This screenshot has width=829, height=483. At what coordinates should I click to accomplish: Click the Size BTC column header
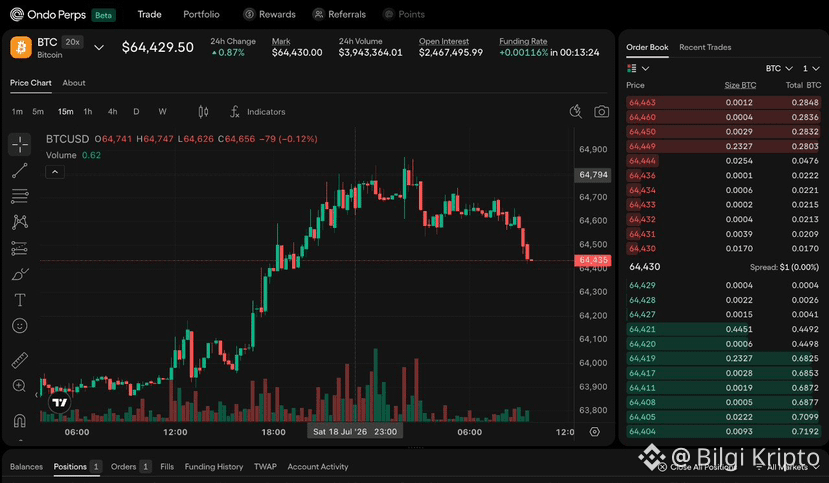740,85
